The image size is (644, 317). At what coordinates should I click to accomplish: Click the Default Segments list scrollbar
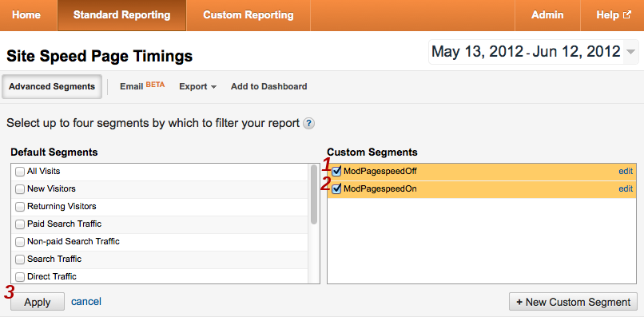point(314,195)
